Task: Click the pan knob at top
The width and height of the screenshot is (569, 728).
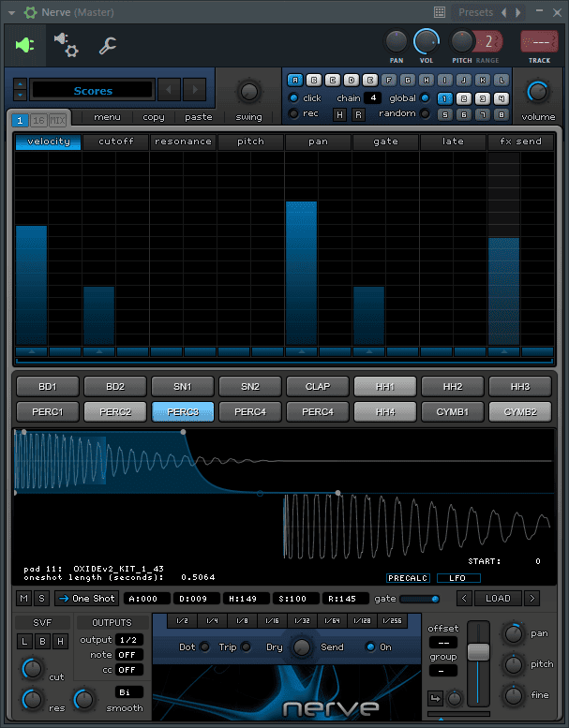Action: (397, 41)
